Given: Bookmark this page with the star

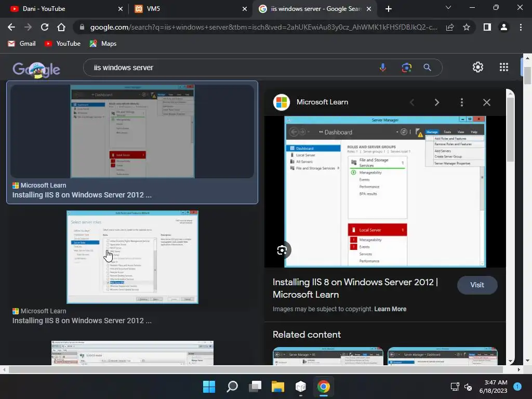Looking at the screenshot, I should point(467,27).
